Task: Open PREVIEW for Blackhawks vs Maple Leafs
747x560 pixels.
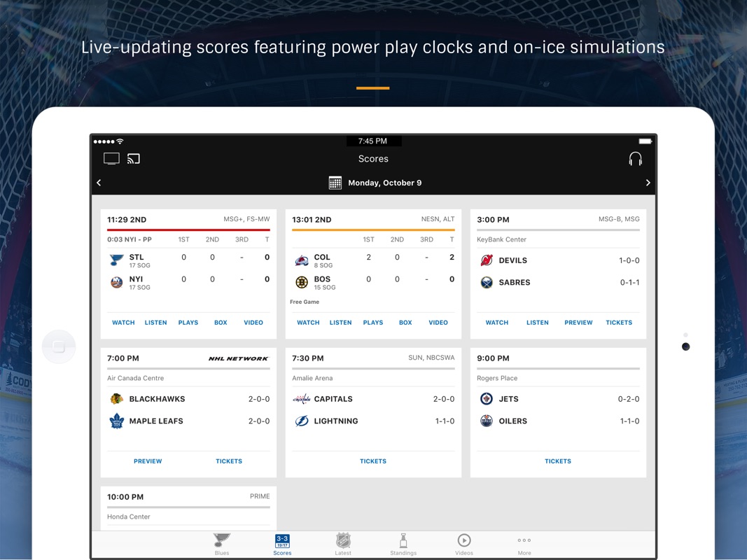Action: coord(148,461)
